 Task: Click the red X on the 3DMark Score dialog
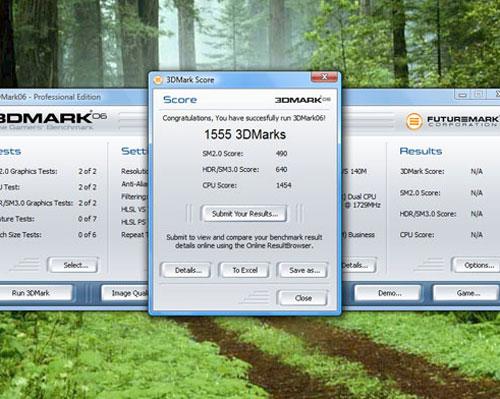point(324,77)
